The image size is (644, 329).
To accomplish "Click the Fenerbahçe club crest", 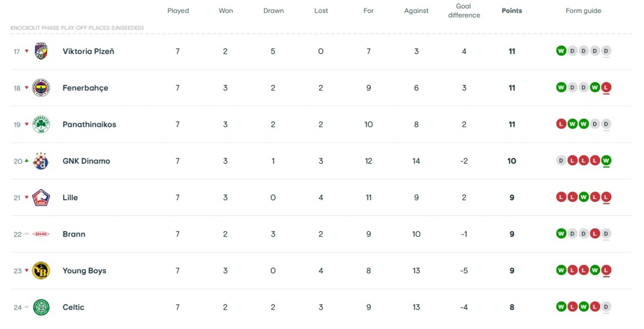I will click(x=41, y=88).
